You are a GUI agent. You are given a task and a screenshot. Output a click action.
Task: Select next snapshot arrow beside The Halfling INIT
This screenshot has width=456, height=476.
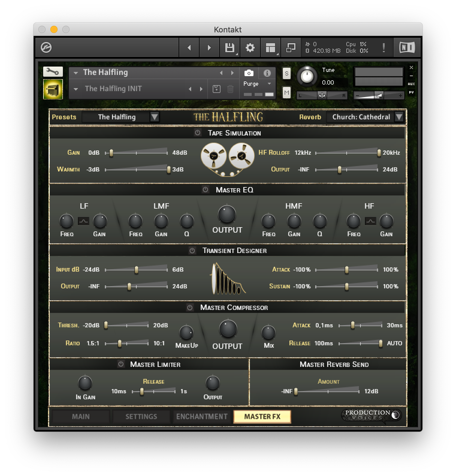(201, 89)
